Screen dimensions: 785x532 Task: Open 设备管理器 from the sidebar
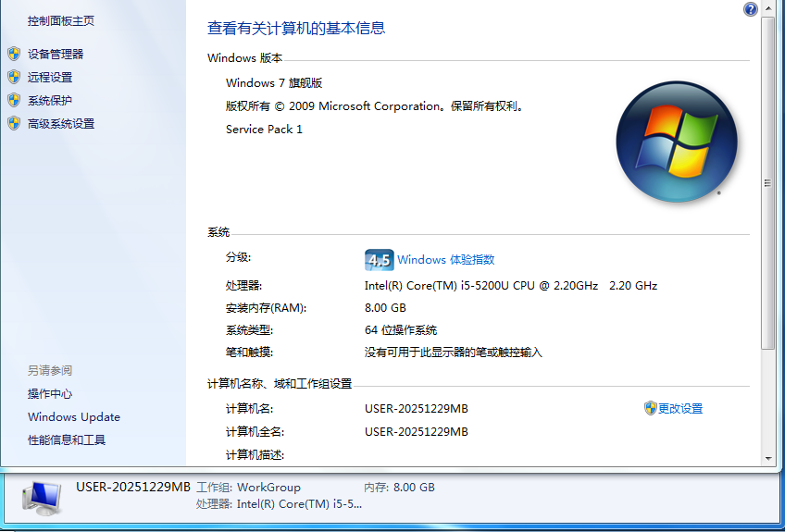click(56, 54)
